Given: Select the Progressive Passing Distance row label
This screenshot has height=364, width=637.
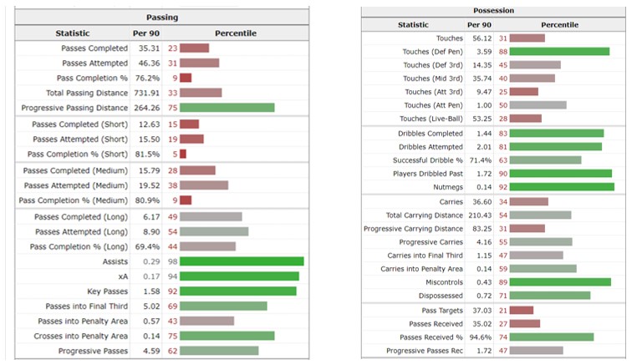Looking at the screenshot, I should (74, 108).
